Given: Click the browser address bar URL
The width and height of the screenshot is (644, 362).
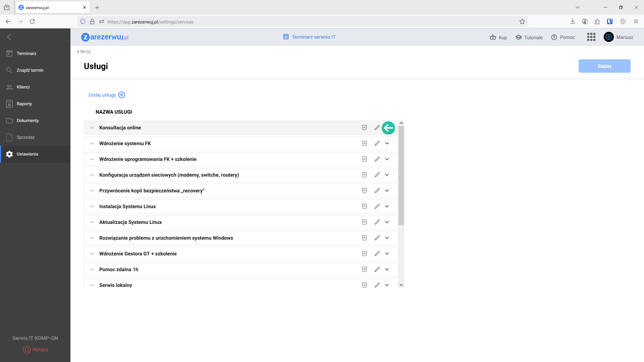Looking at the screenshot, I should click(x=151, y=22).
